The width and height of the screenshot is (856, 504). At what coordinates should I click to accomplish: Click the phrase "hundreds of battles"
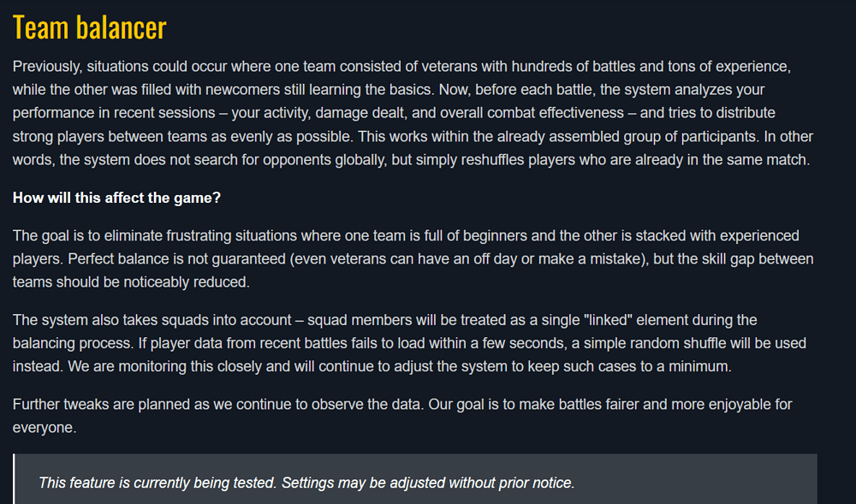tap(577, 66)
